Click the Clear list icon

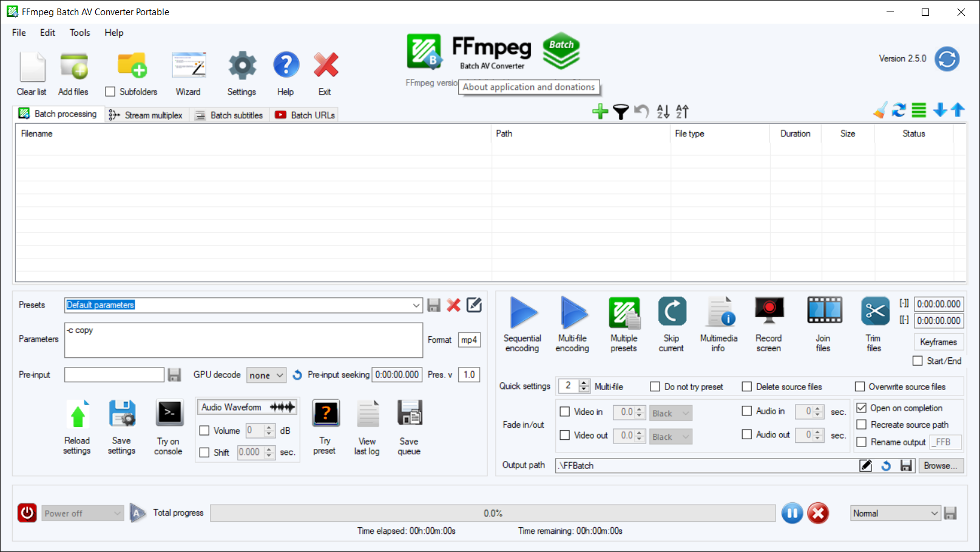32,67
